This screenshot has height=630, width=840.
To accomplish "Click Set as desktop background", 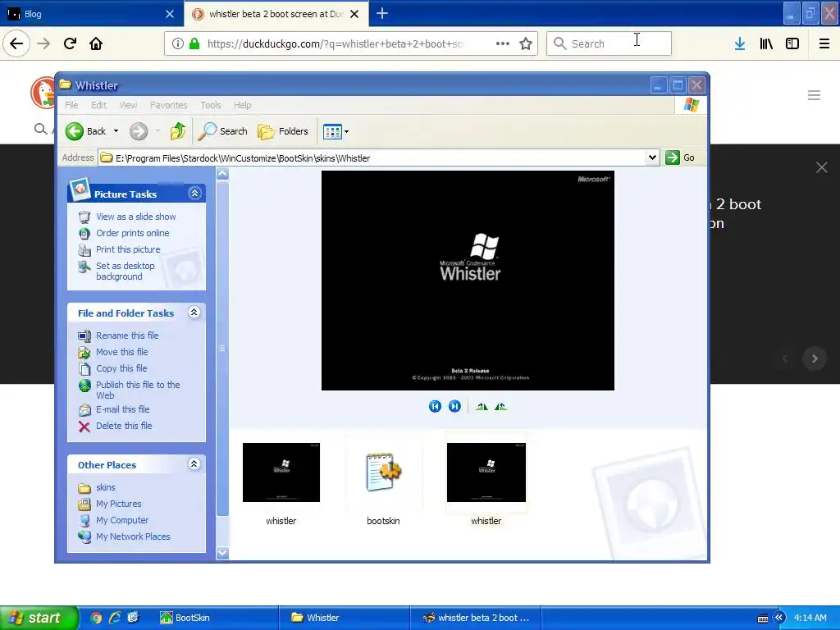I will 126,271.
